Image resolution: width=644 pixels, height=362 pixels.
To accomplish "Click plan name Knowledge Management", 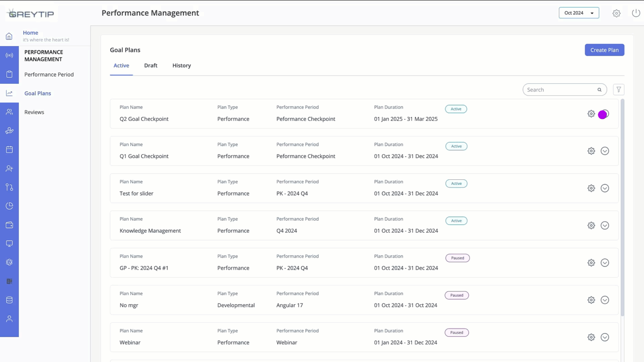I will (x=150, y=231).
